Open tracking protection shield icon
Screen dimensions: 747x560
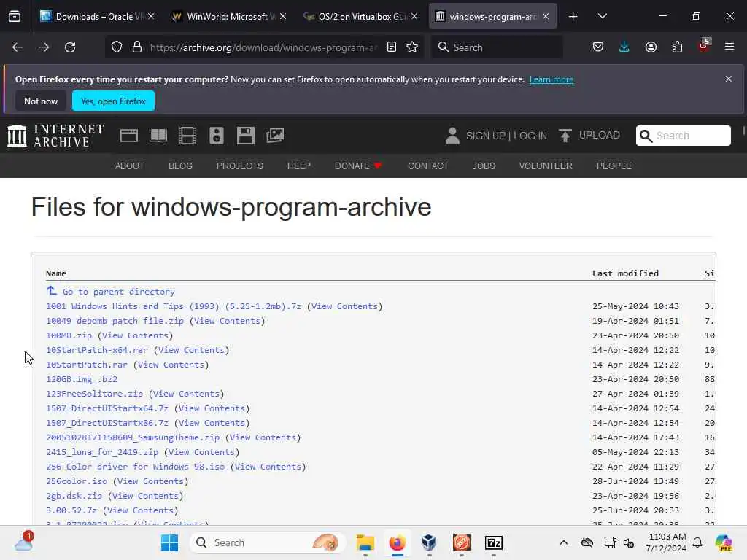click(x=117, y=47)
